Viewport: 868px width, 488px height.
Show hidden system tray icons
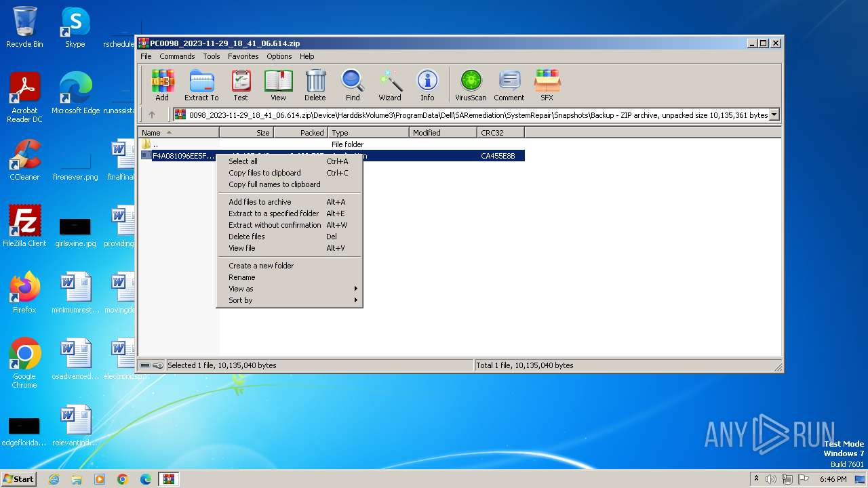pyautogui.click(x=756, y=479)
